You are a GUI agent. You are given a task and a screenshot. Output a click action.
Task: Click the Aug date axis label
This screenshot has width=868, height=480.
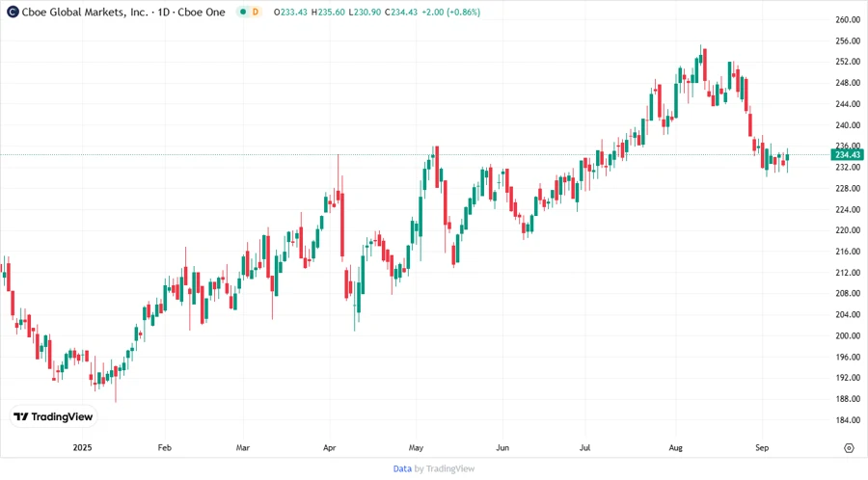[675, 447]
